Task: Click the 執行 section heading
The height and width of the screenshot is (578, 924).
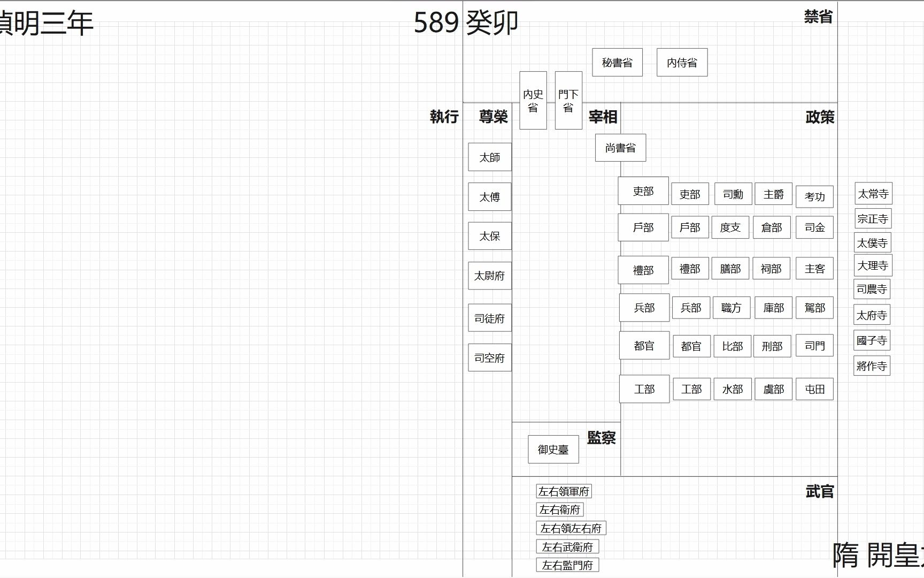Action: coord(444,117)
